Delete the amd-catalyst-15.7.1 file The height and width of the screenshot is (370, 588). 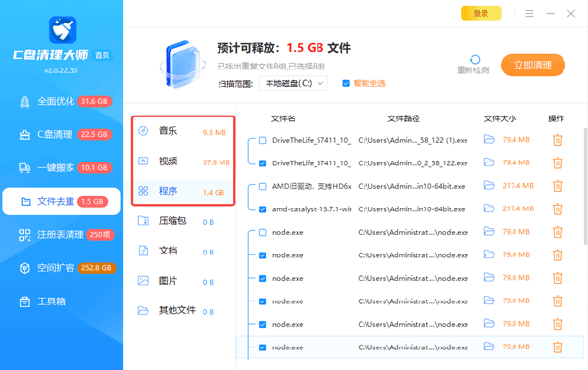(x=558, y=208)
